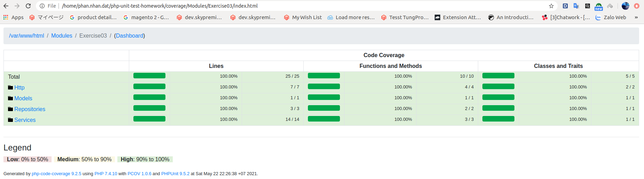Click the folder icon beside Models

[10, 98]
